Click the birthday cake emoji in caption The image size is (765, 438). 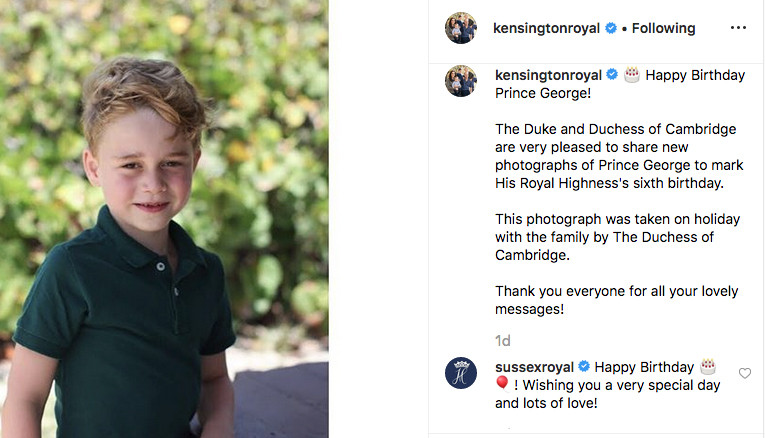pyautogui.click(x=631, y=75)
